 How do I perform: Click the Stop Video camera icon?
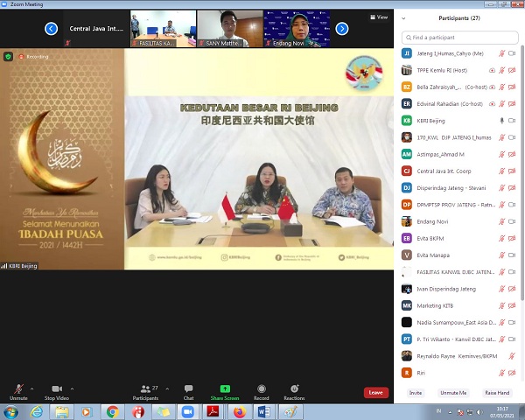[57, 388]
